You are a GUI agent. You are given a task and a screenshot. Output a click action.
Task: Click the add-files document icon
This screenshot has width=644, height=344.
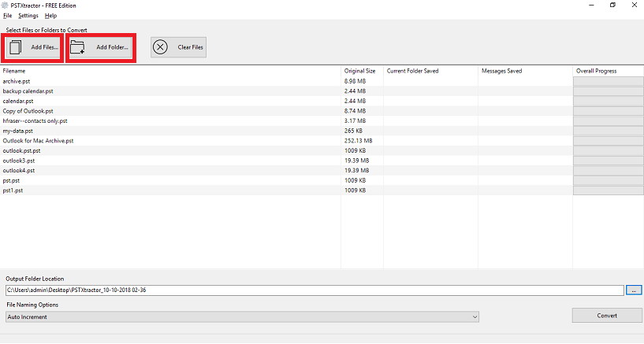tap(16, 47)
